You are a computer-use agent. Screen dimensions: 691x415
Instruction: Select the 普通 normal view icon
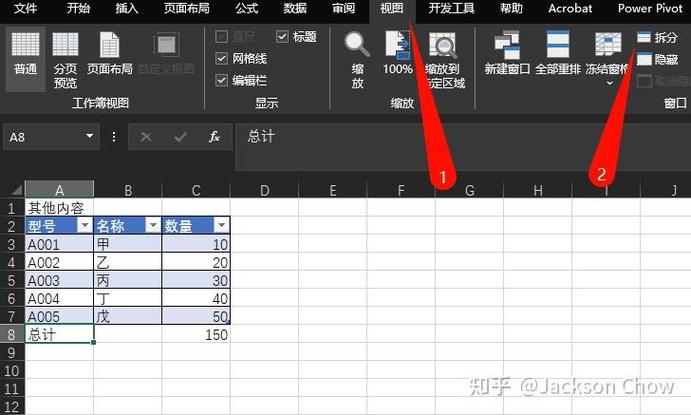(x=25, y=53)
